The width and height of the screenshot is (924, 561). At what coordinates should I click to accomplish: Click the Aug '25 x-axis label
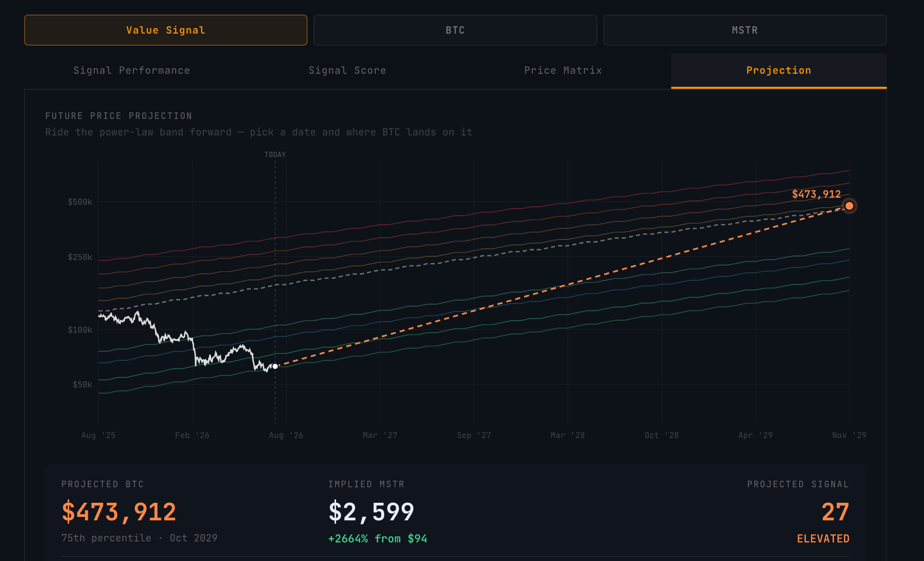point(98,435)
